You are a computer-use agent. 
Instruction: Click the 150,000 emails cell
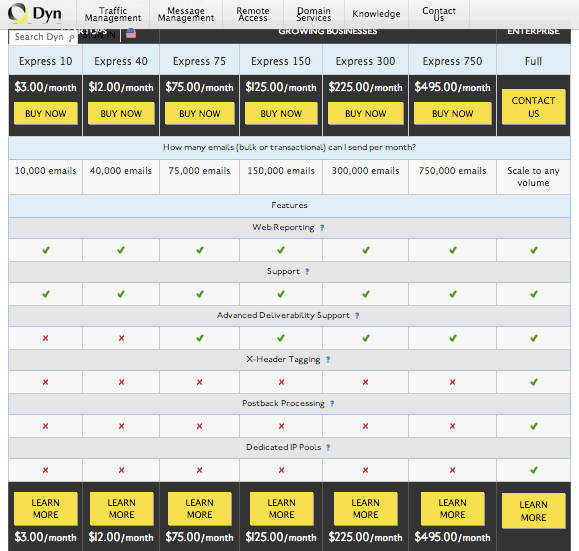point(281,177)
